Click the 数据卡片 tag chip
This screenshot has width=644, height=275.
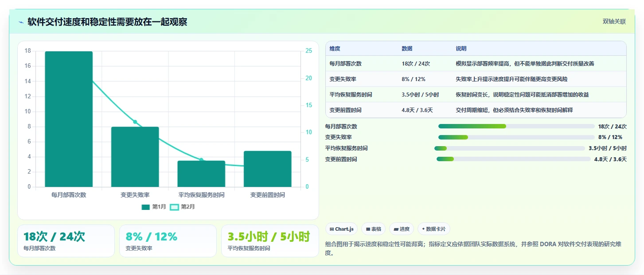click(434, 229)
